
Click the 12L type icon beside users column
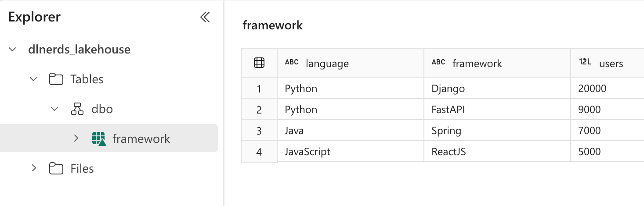(585, 62)
